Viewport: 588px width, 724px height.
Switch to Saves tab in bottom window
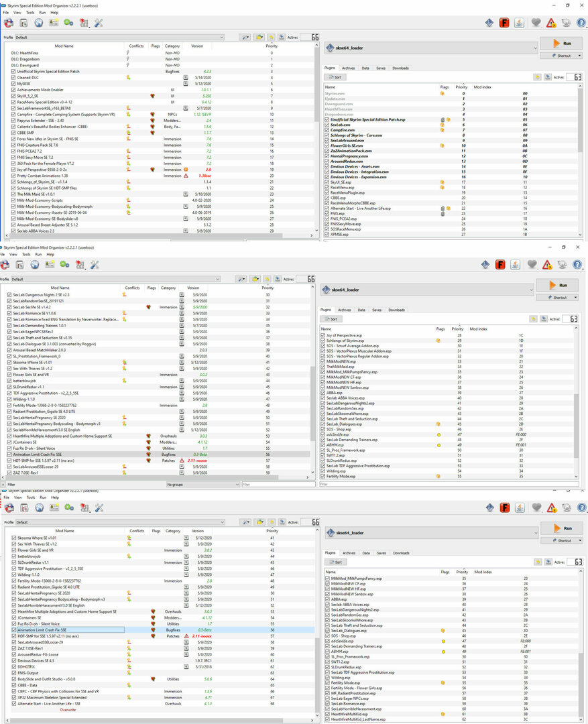click(381, 552)
